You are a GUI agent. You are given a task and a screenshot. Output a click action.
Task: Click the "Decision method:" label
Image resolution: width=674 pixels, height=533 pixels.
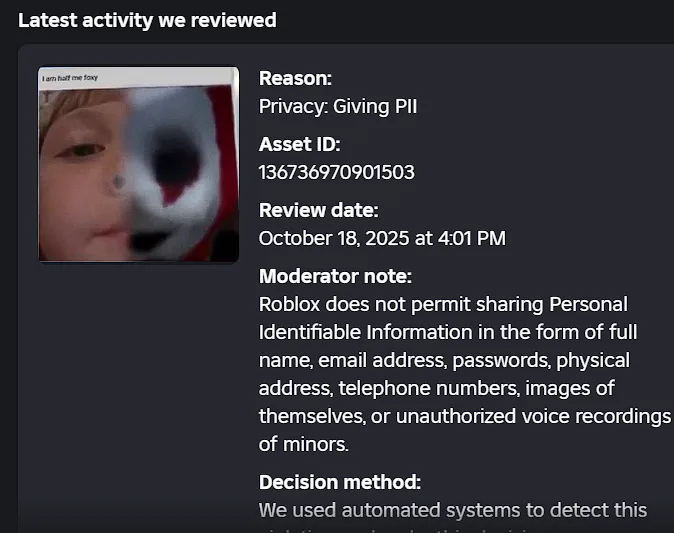[x=339, y=482]
